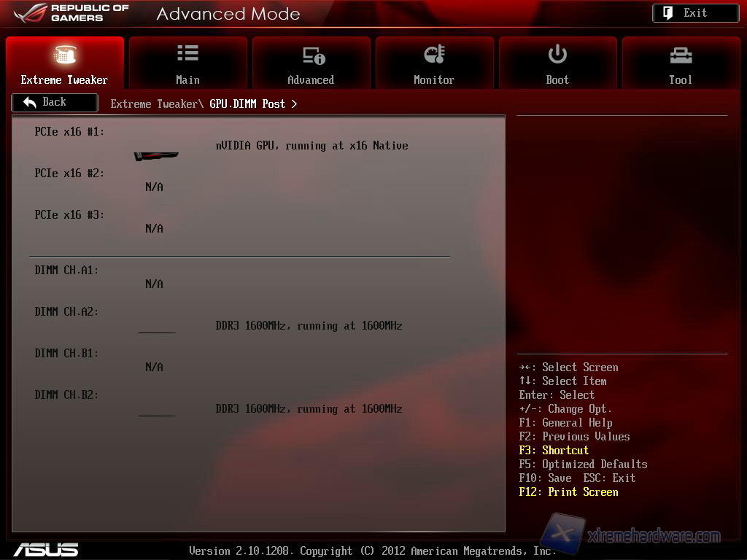The image size is (747, 560).
Task: Select the DIMM CH.B2 memory stick image
Action: (157, 414)
